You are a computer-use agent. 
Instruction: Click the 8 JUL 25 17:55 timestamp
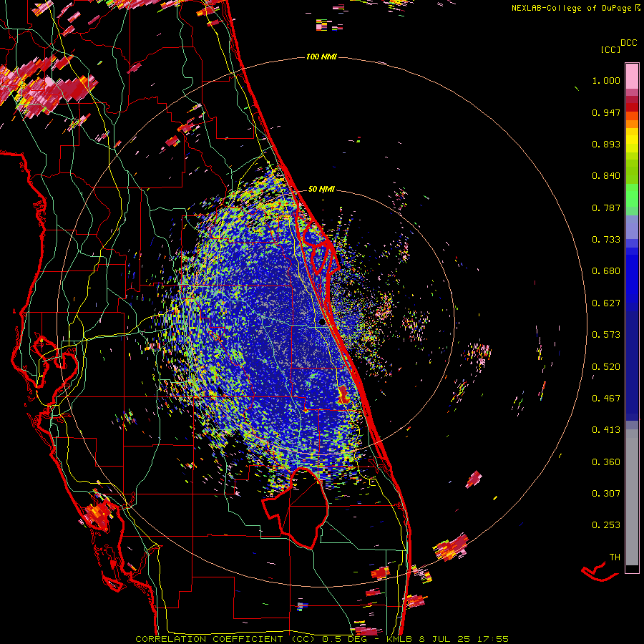click(463, 639)
